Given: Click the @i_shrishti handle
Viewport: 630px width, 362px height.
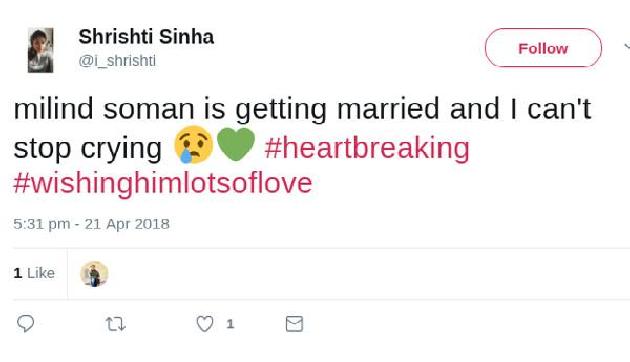Looking at the screenshot, I should [117, 61].
